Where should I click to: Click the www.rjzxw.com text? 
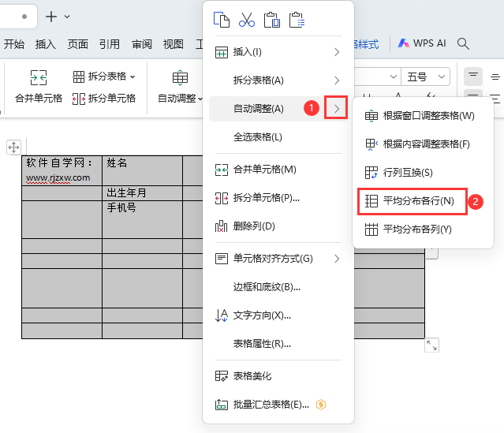(x=58, y=177)
